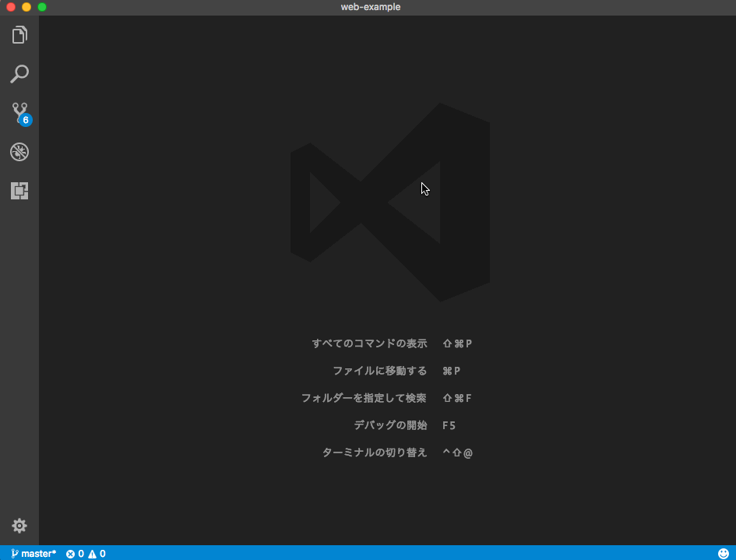736x560 pixels.
Task: Open the Search view
Action: (19, 74)
